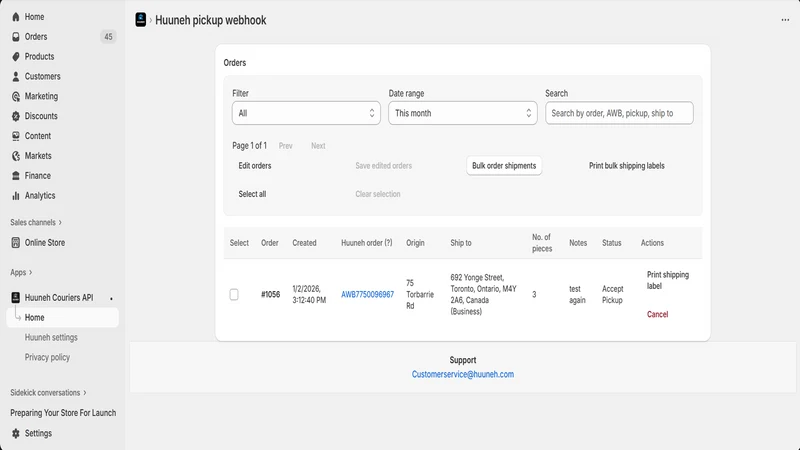Cancel order #1056 pickup
Screen dimensions: 800x450
tap(657, 314)
